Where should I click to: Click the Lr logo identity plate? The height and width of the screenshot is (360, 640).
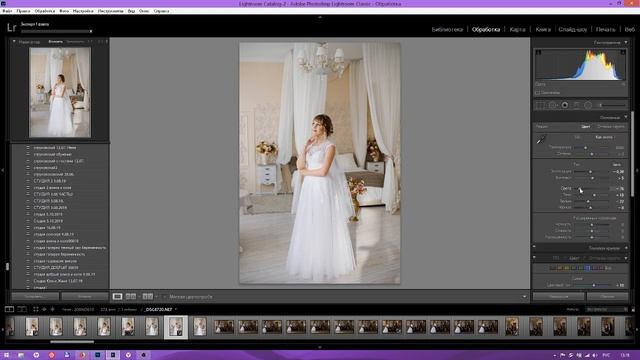(11, 27)
